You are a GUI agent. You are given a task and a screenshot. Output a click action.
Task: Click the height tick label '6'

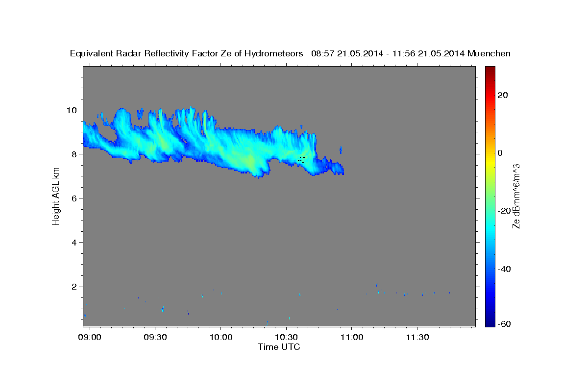(74, 198)
